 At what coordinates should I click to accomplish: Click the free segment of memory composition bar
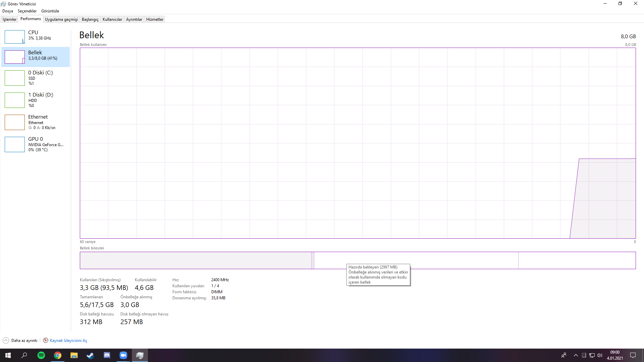click(577, 260)
